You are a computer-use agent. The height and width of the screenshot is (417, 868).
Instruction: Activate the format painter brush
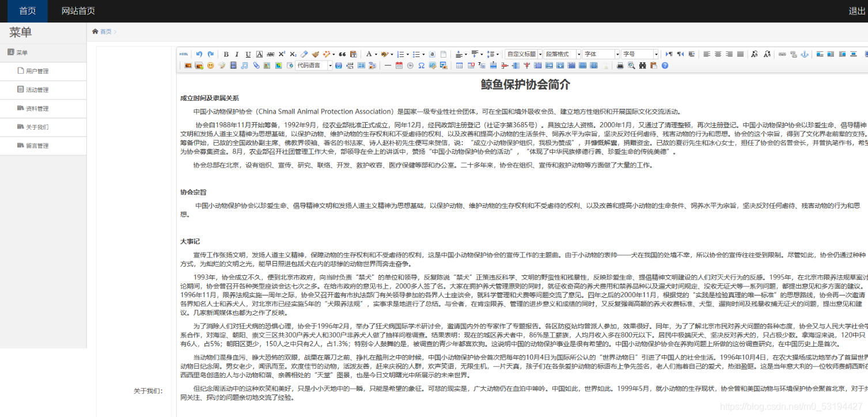point(316,54)
